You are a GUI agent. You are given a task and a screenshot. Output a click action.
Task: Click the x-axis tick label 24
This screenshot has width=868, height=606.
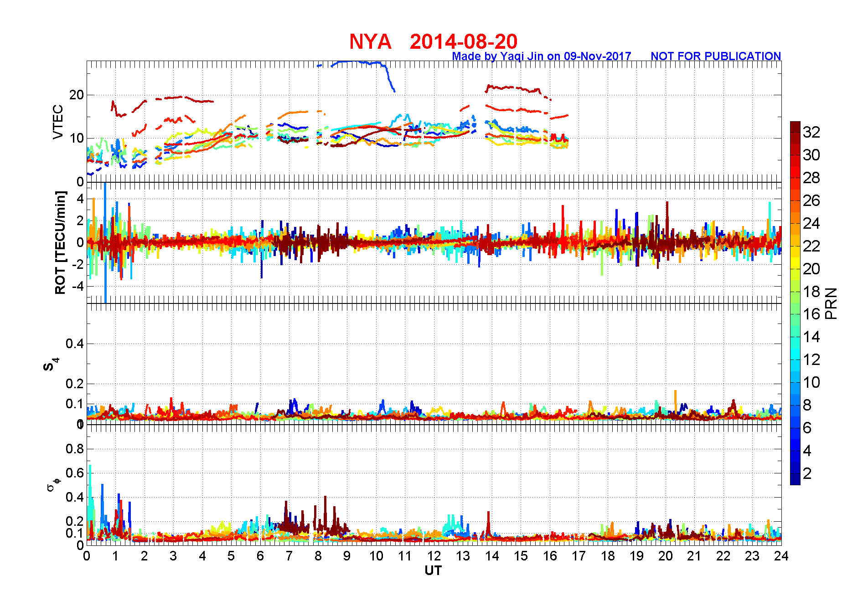pyautogui.click(x=781, y=555)
